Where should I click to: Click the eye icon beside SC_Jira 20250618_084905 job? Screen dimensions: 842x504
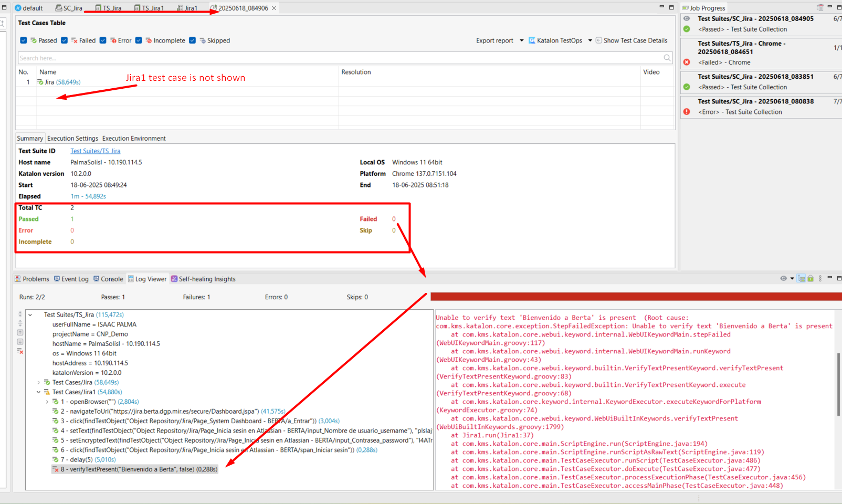click(687, 18)
